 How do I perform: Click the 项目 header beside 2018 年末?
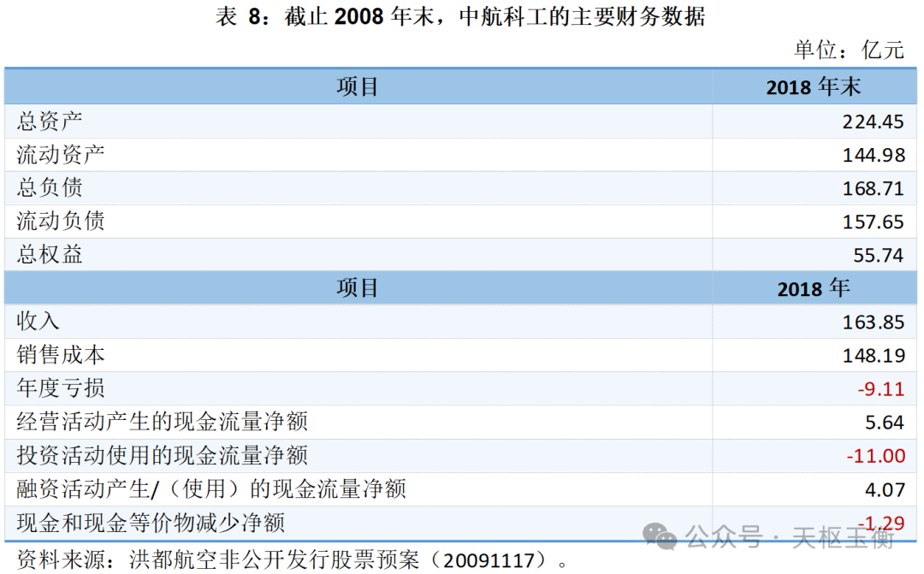358,86
